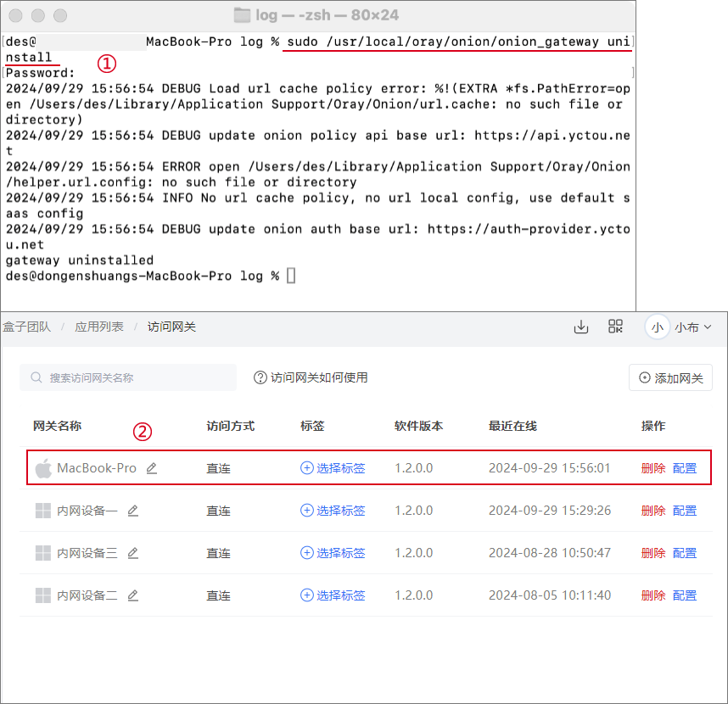Edit name of MacBook-Pro gateway via pencil icon
The height and width of the screenshot is (704, 728).
click(152, 468)
